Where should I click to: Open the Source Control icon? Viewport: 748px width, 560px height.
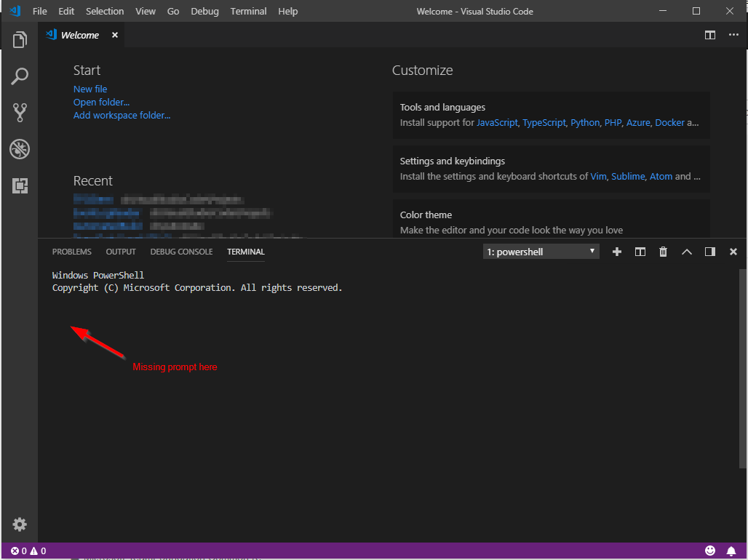[x=19, y=112]
